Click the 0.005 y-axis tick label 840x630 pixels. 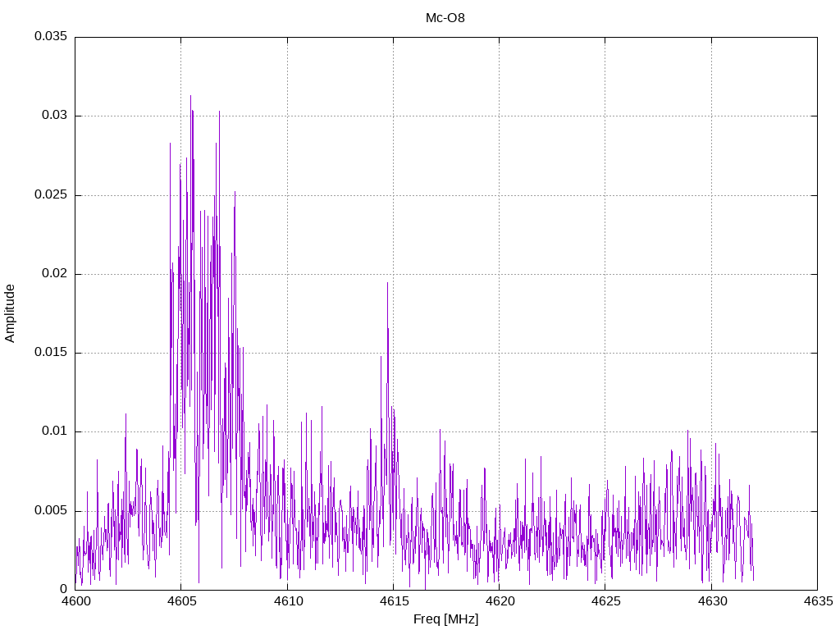point(50,510)
